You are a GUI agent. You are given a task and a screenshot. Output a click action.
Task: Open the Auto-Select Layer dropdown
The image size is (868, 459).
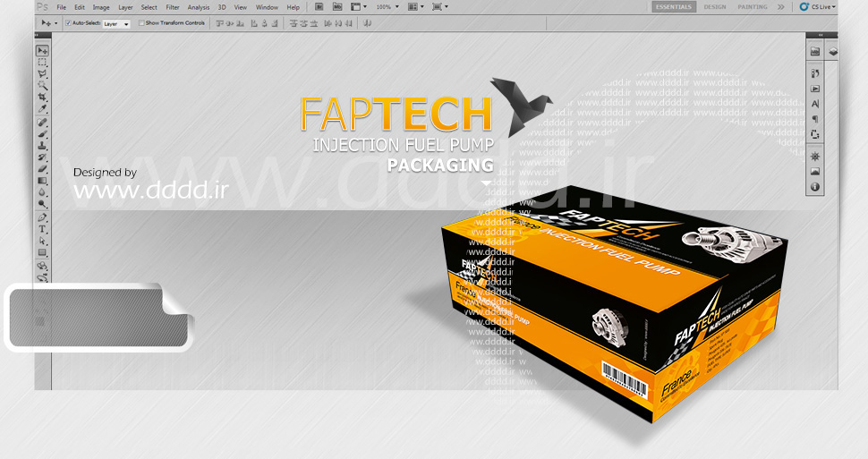[116, 24]
